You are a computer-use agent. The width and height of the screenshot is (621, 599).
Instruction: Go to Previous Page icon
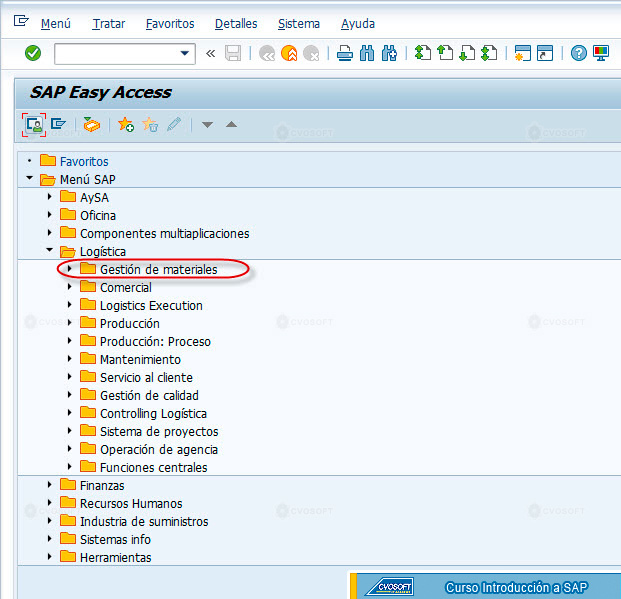pos(445,53)
